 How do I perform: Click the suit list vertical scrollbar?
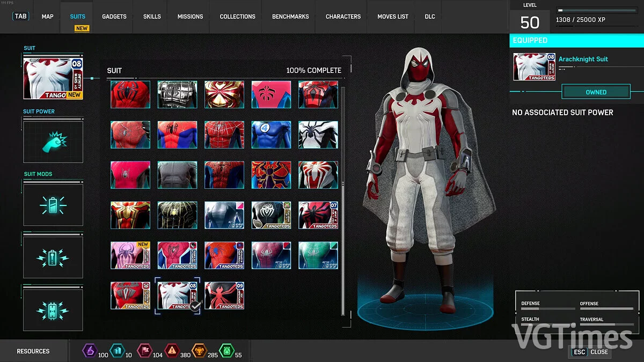tap(343, 202)
